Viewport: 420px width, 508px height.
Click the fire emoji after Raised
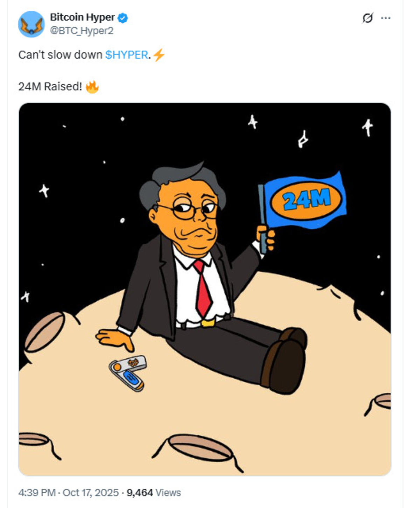coord(92,87)
